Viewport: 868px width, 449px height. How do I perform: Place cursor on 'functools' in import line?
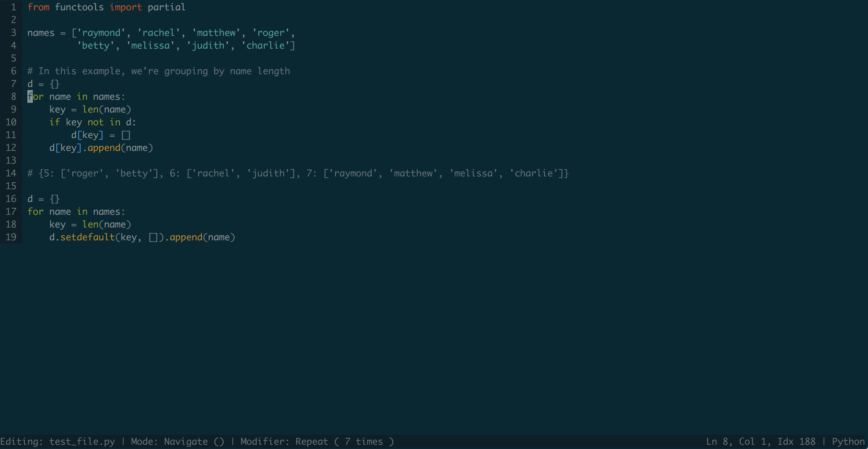[79, 7]
